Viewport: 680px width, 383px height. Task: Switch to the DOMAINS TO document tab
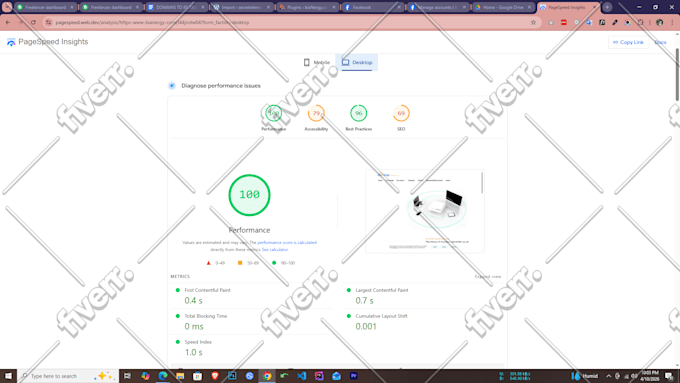(175, 7)
